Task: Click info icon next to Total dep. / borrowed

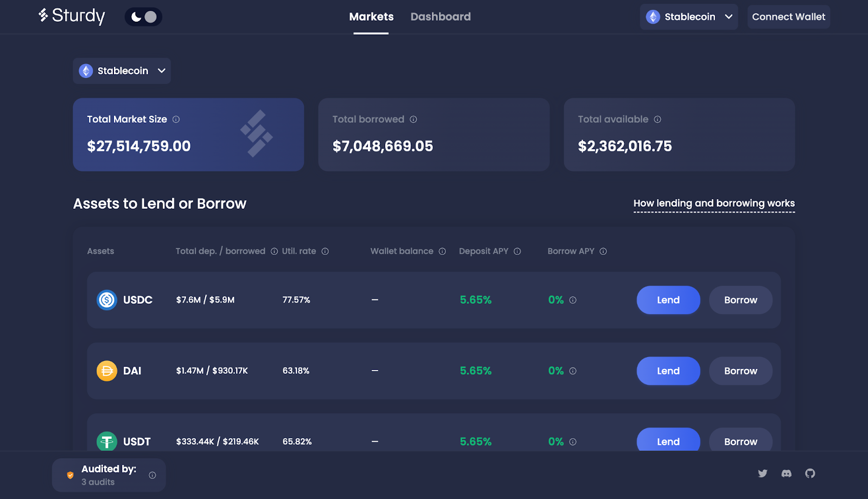Action: pos(275,251)
